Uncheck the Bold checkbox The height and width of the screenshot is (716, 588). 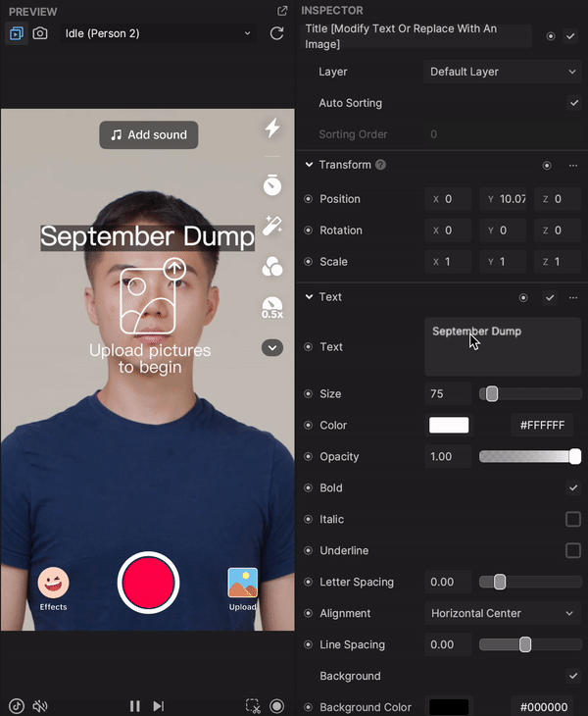point(573,487)
